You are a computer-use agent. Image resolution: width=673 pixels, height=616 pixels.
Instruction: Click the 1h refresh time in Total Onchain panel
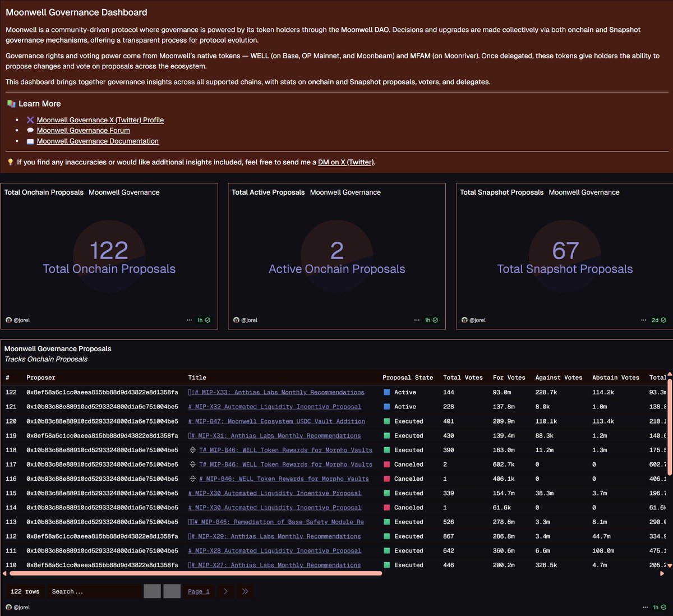pyautogui.click(x=200, y=320)
